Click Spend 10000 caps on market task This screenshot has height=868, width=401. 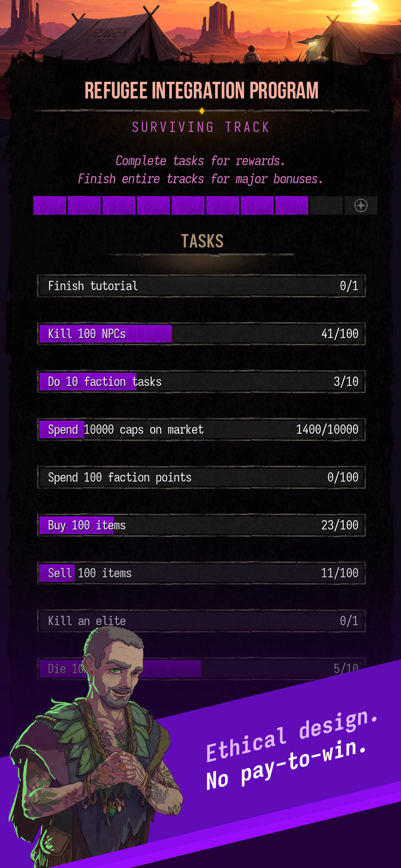pyautogui.click(x=201, y=429)
